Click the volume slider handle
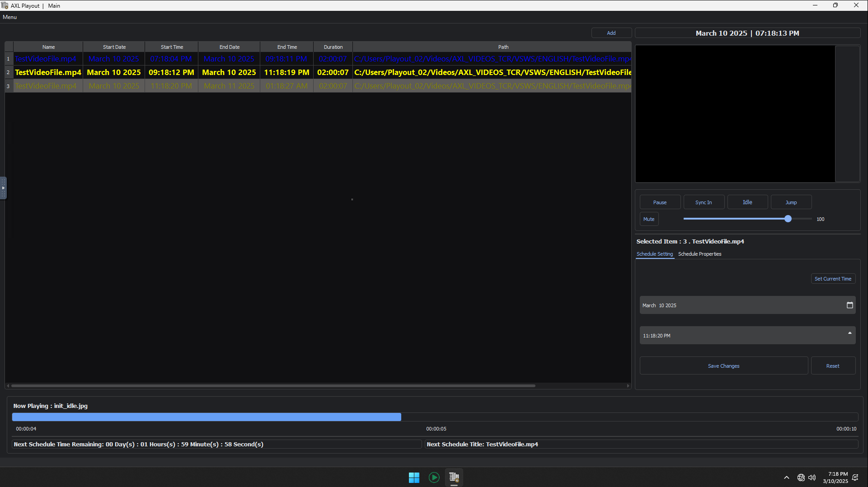Screen dimensions: 868x487 coord(788,219)
